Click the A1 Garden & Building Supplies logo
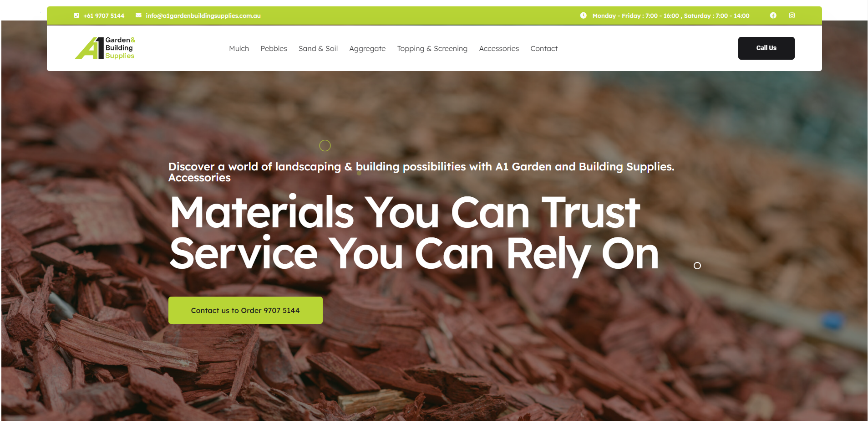The width and height of the screenshot is (868, 421). (105, 48)
